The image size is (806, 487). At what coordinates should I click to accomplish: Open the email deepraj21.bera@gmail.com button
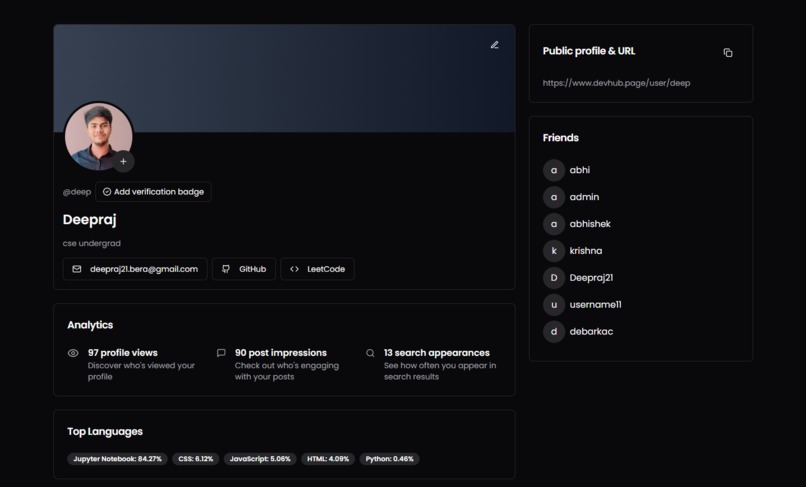point(135,269)
